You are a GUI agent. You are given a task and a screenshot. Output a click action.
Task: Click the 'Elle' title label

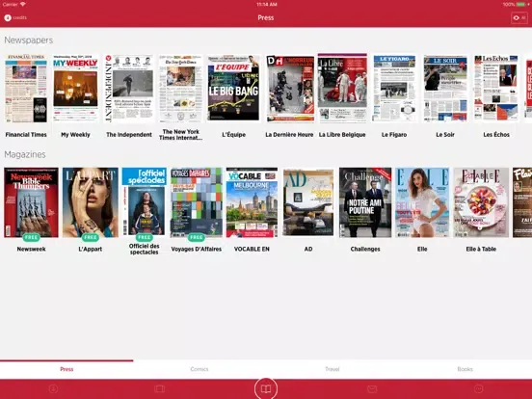pyautogui.click(x=422, y=249)
